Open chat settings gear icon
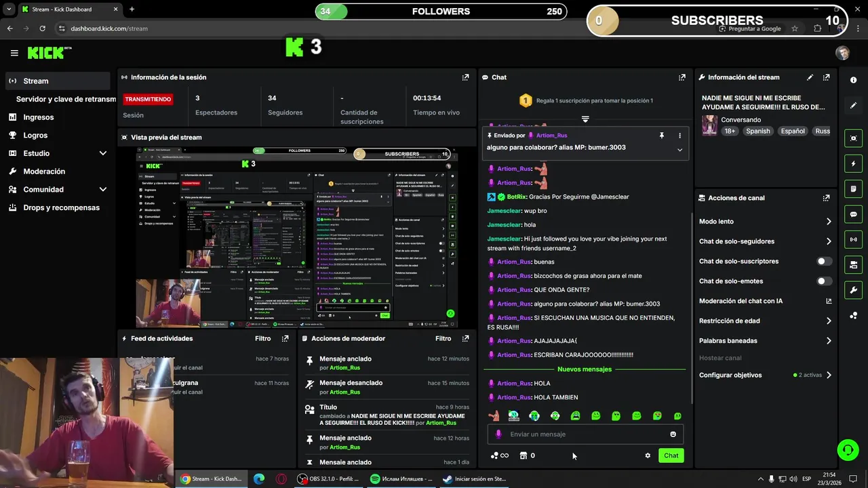Screen dimensions: 868x488 tap(648, 455)
